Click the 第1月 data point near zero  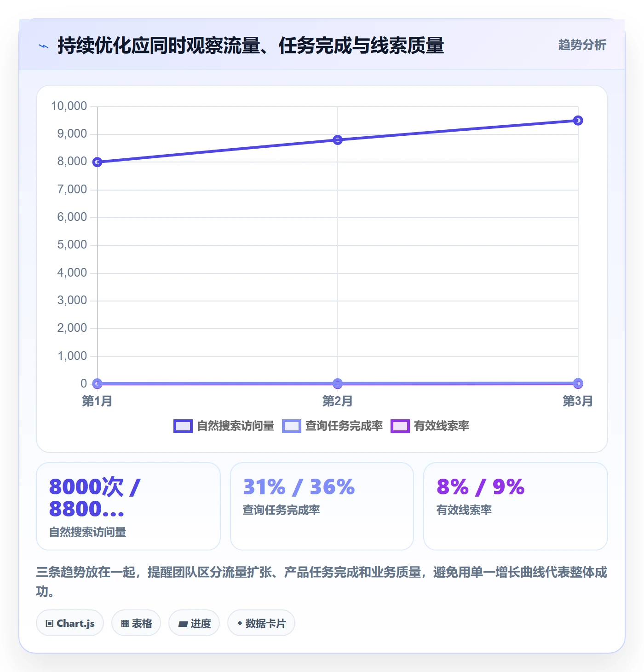pos(97,383)
